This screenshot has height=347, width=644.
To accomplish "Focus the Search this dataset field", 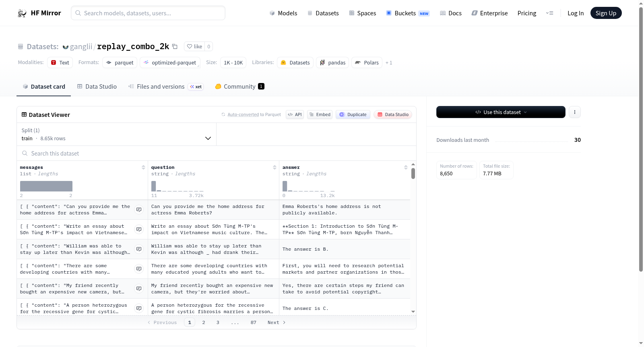I will pos(217,153).
